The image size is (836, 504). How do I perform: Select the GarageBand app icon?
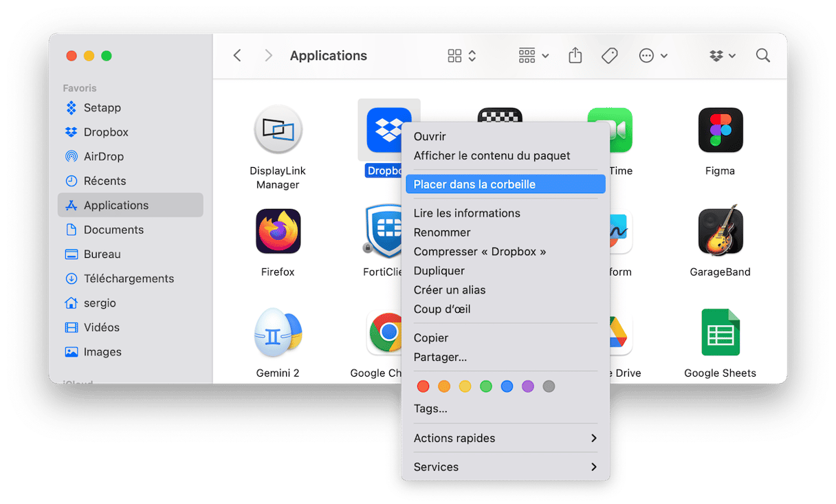(720, 232)
